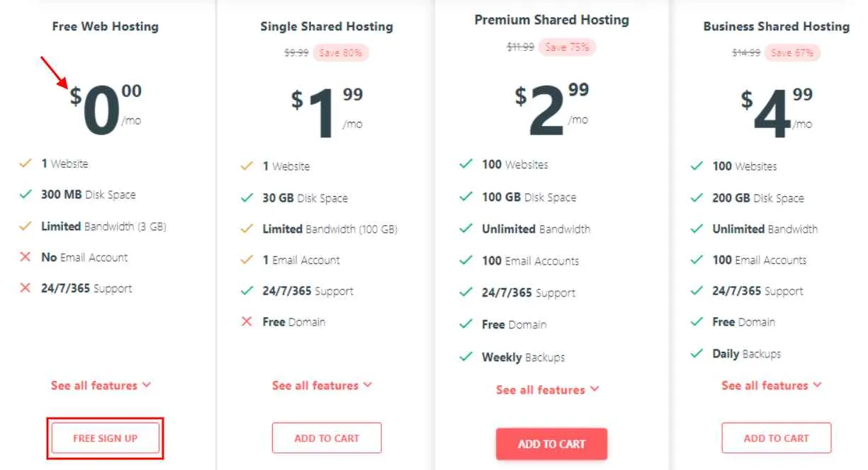Click the FREE SIGN UP button
The height and width of the screenshot is (470, 868).
tap(106, 438)
